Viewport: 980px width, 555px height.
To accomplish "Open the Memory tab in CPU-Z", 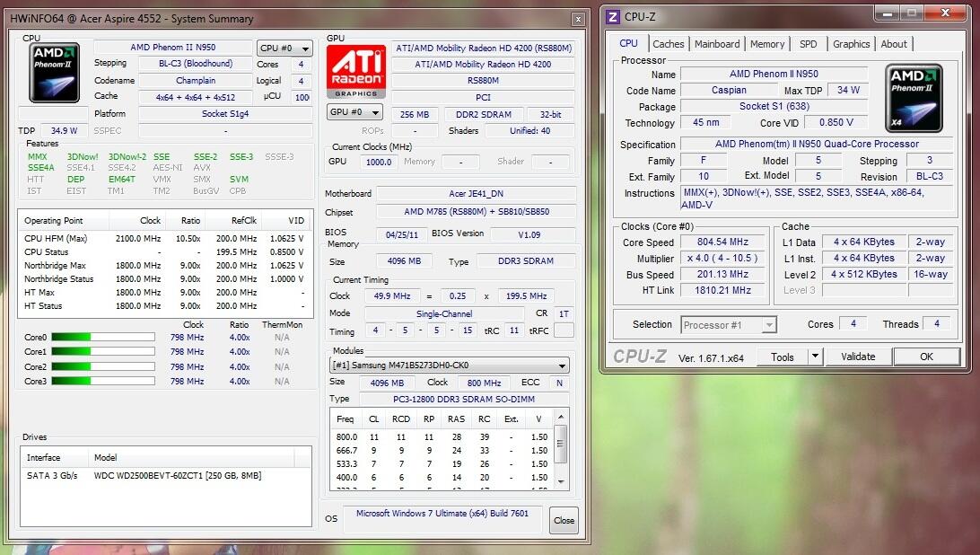I will [x=767, y=44].
